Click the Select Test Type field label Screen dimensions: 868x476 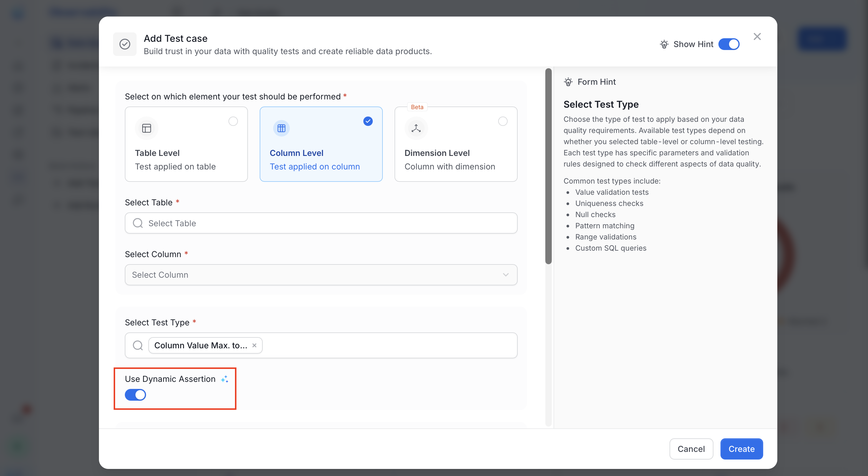click(157, 322)
